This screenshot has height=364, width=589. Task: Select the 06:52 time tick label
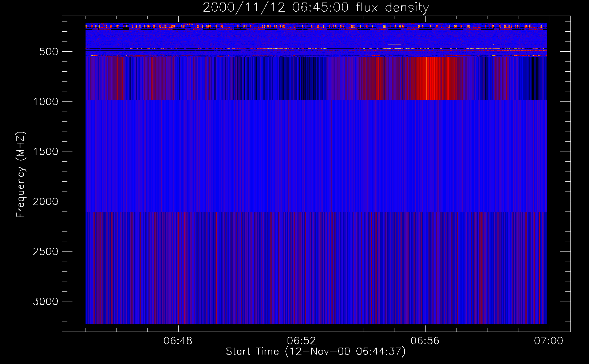click(301, 341)
